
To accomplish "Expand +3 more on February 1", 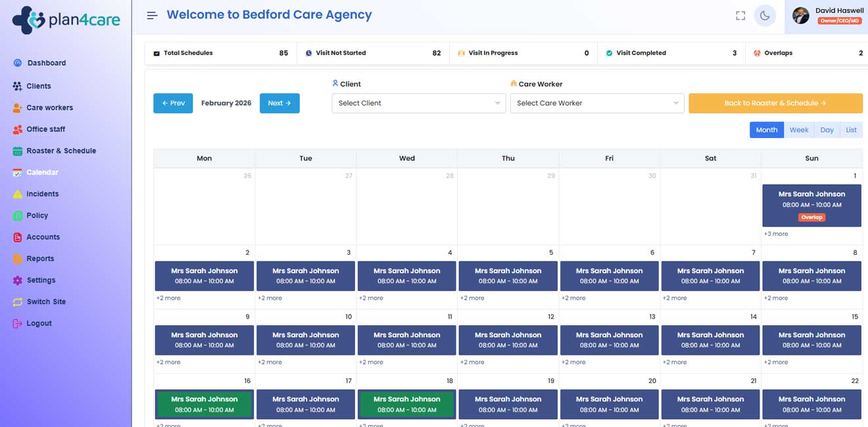I will click(x=776, y=234).
